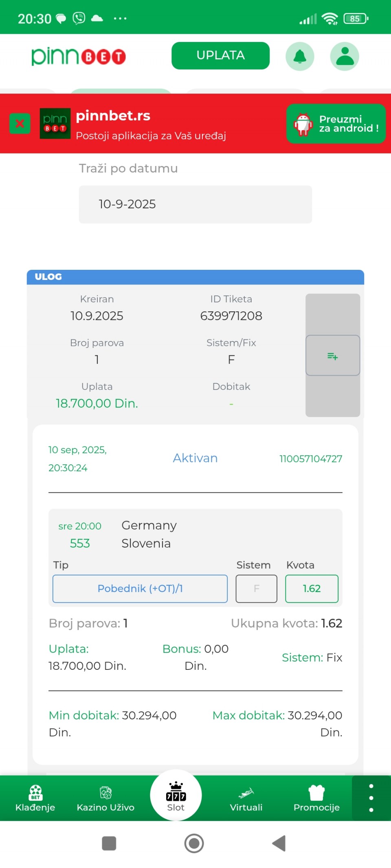Select the Pobednik (+OT)/1 tip box
This screenshot has height=868, width=391.
[x=140, y=588]
